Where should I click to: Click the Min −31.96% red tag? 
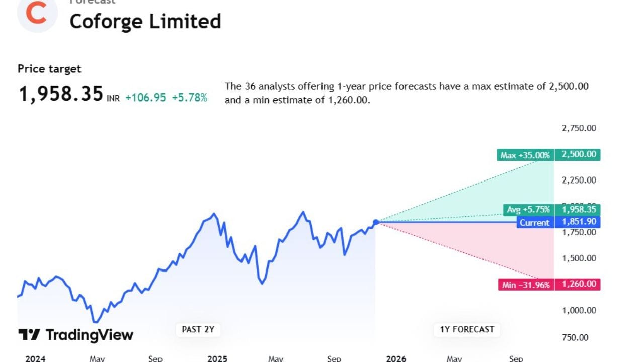click(526, 285)
